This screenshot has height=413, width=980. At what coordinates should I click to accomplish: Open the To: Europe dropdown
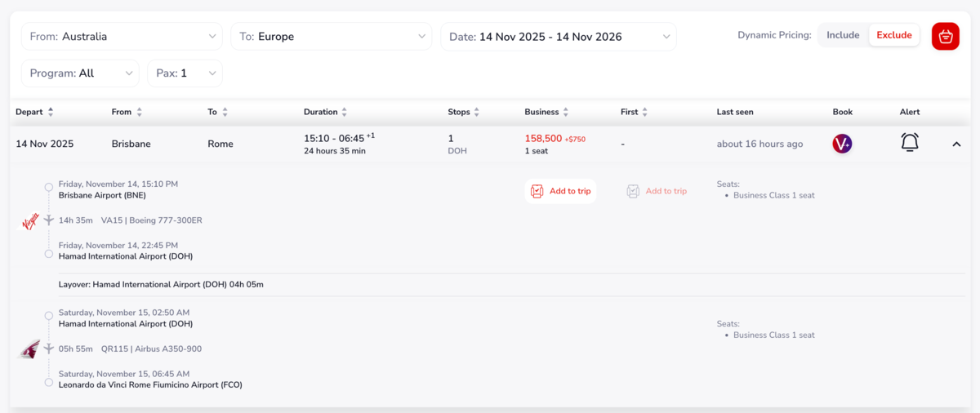(x=332, y=37)
